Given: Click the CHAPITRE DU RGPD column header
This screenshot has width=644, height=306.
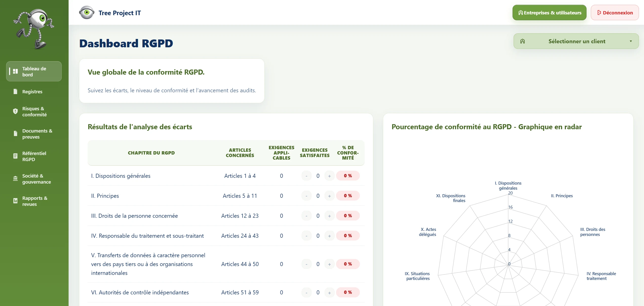Looking at the screenshot, I should 151,153.
